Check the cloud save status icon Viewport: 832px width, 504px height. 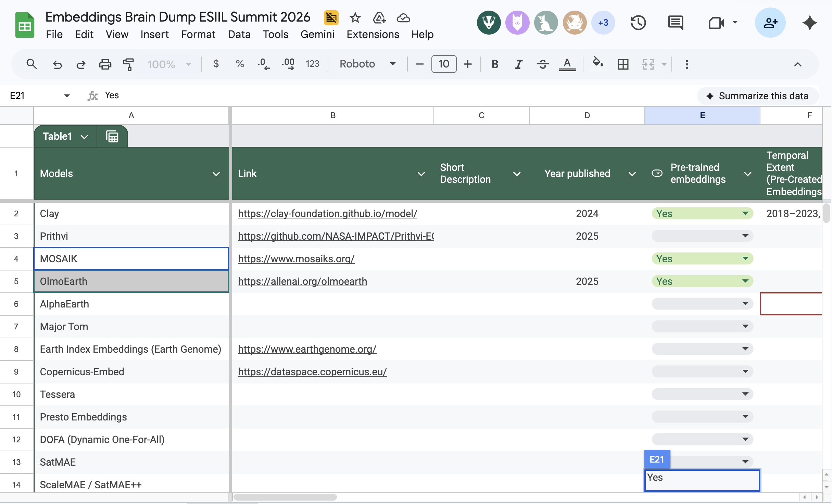point(403,18)
